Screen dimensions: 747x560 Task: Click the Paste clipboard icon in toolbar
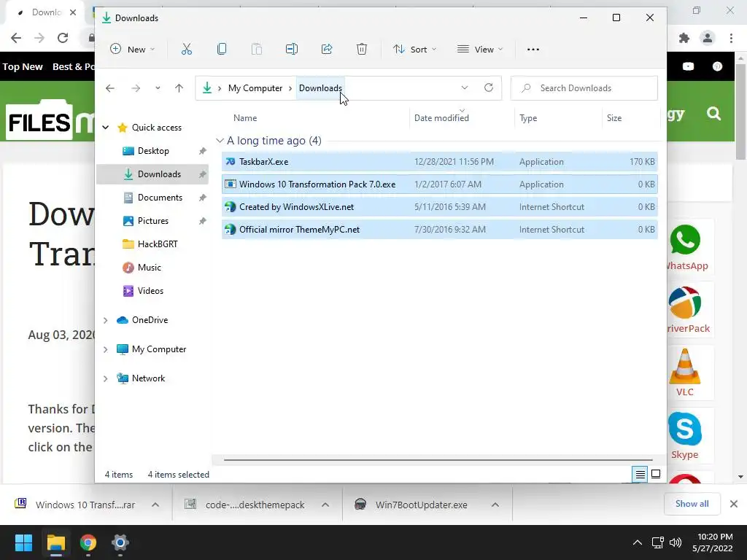tap(256, 49)
